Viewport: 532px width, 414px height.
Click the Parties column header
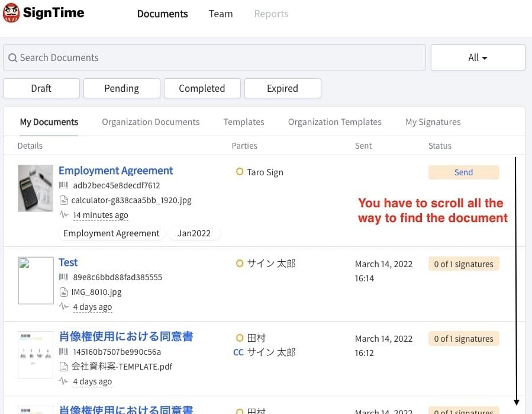[x=244, y=146]
